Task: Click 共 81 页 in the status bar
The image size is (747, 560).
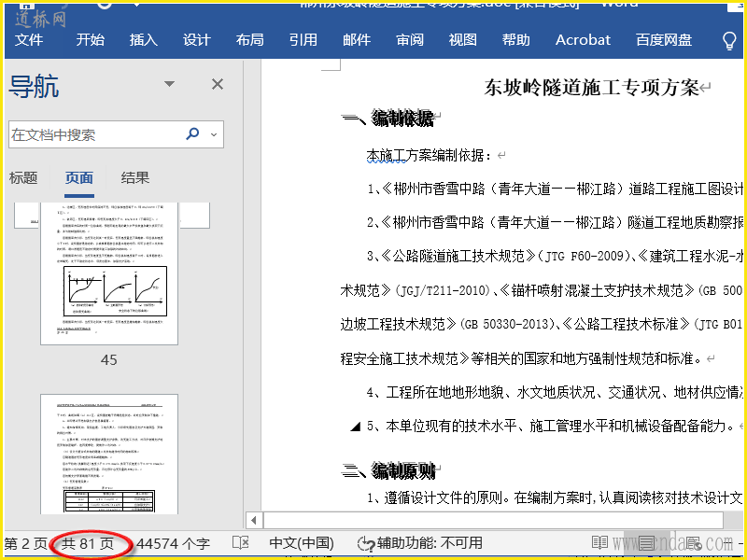Action: [x=88, y=543]
